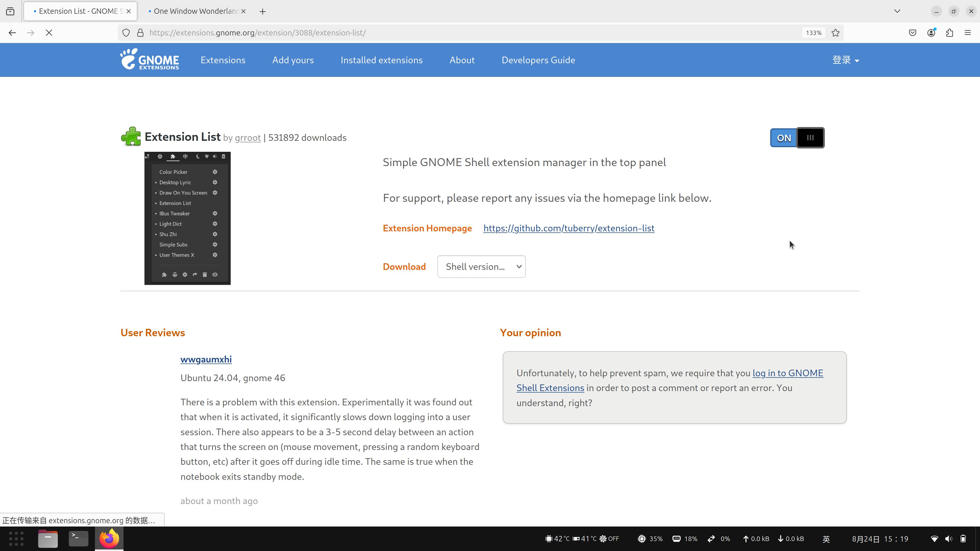Image resolution: width=980 pixels, height=551 pixels.
Task: Open Wi-Fi network indicator in panel
Action: pos(934,539)
